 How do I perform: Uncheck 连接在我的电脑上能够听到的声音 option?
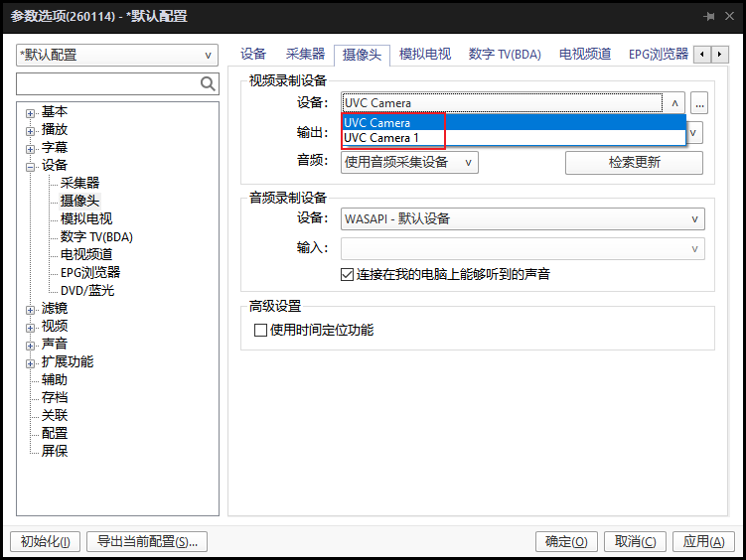pyautogui.click(x=348, y=274)
